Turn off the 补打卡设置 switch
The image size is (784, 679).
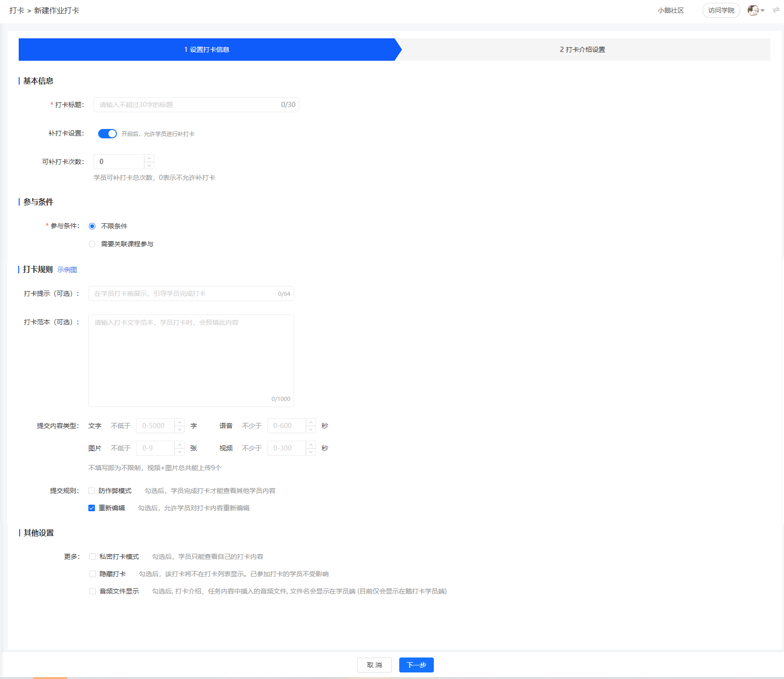click(108, 134)
